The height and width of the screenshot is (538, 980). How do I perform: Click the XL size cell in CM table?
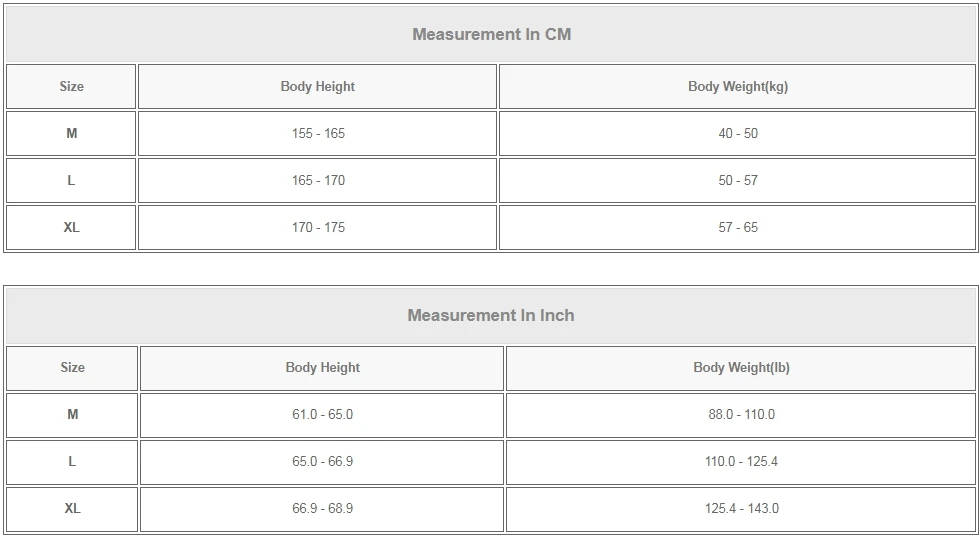[71, 227]
